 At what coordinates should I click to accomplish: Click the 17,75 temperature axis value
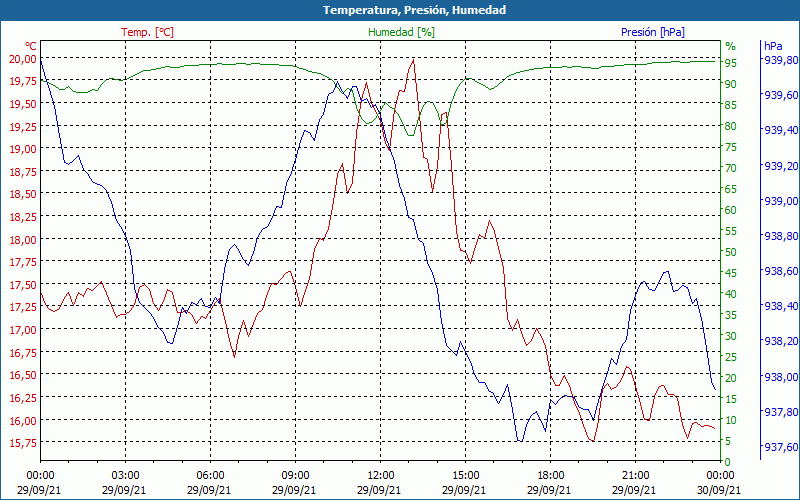pyautogui.click(x=22, y=263)
